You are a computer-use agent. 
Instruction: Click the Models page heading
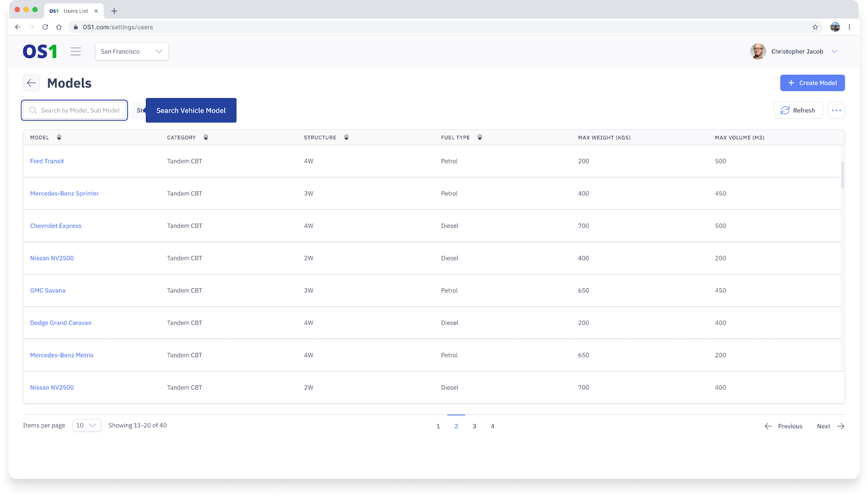click(x=69, y=83)
